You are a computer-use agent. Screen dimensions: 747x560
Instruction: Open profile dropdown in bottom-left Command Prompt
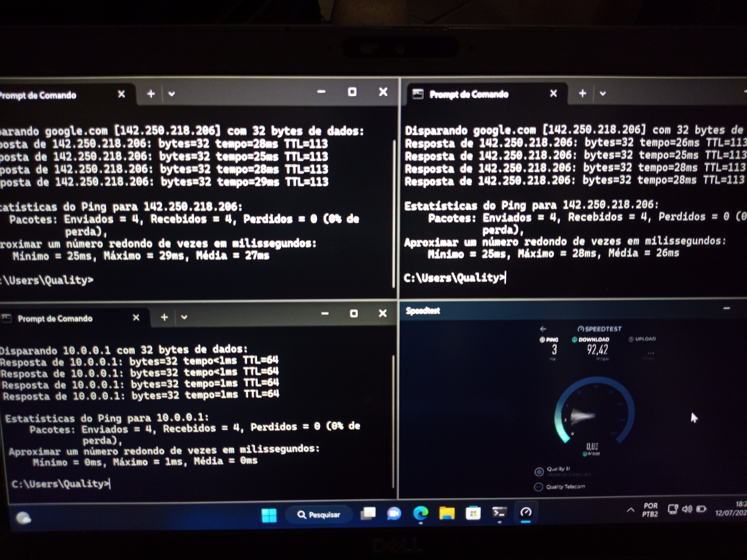click(x=184, y=317)
